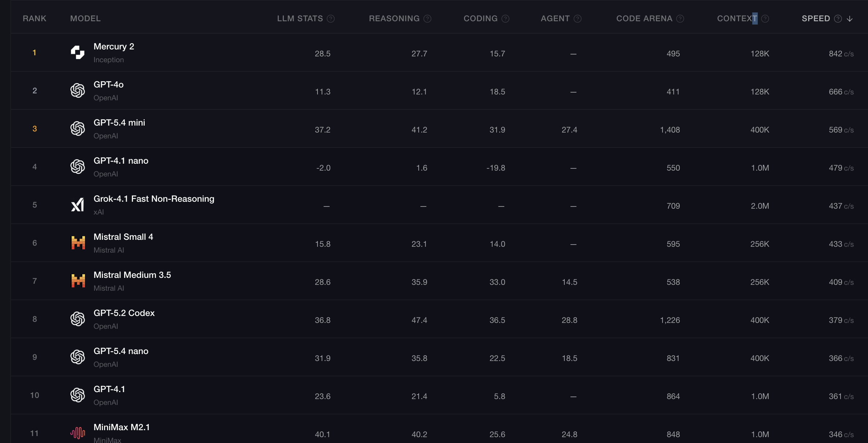The height and width of the screenshot is (443, 868).
Task: Click the 2.0M context value
Action: click(x=760, y=206)
